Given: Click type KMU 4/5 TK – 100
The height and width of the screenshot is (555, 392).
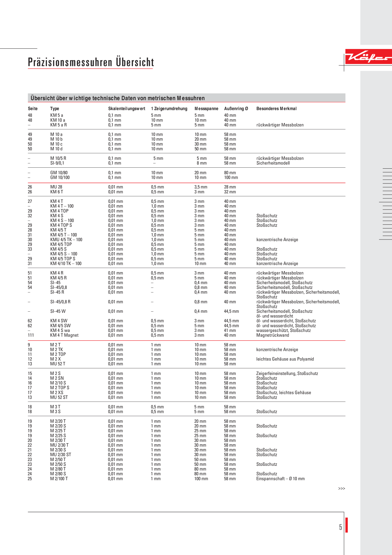Looking at the screenshot, I should [66, 240].
